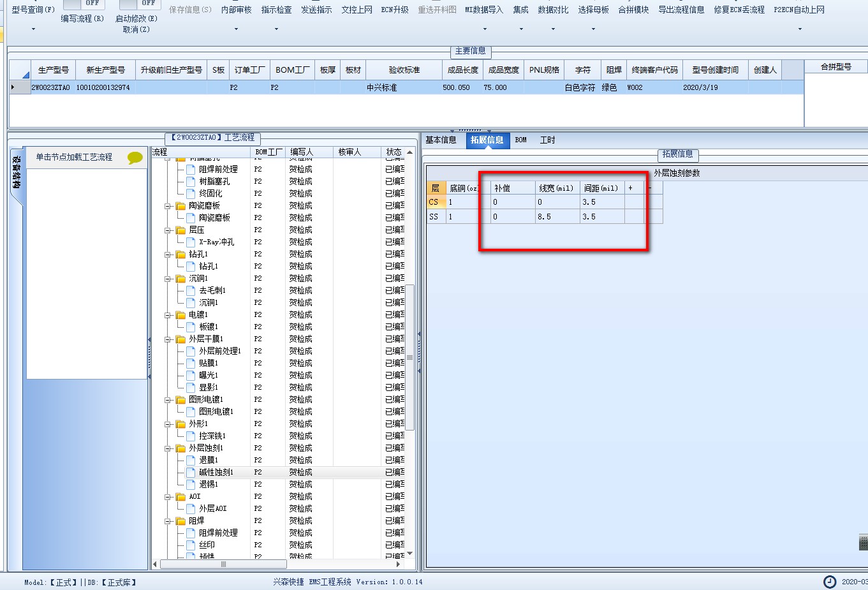Click the process tree horizontal scrollbar thumb
868x590 pixels.
pyautogui.click(x=223, y=564)
